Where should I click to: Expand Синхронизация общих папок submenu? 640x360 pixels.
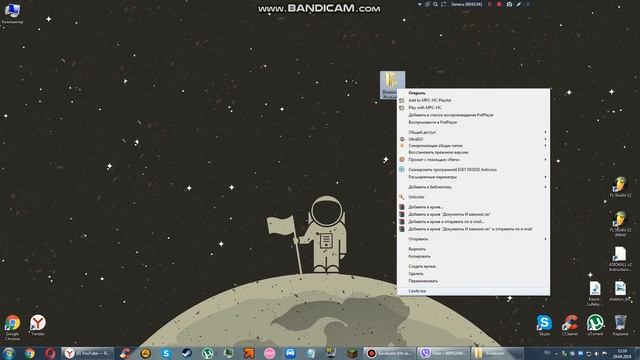[x=473, y=146]
